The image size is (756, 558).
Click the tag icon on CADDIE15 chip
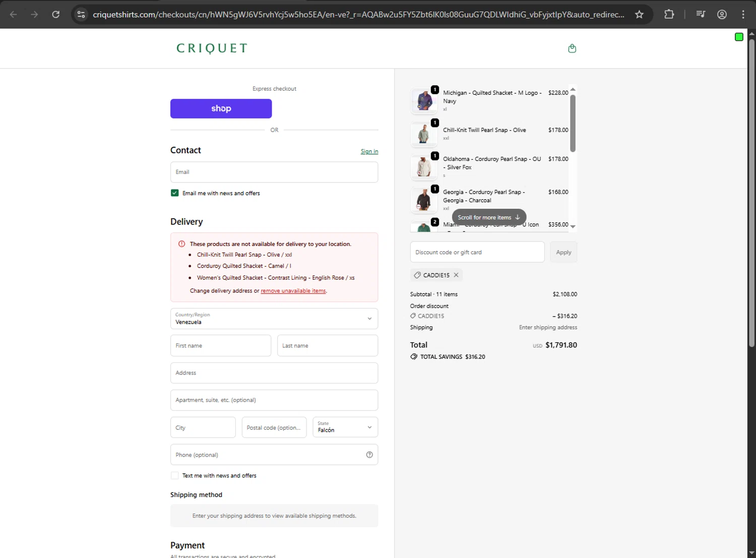click(417, 275)
